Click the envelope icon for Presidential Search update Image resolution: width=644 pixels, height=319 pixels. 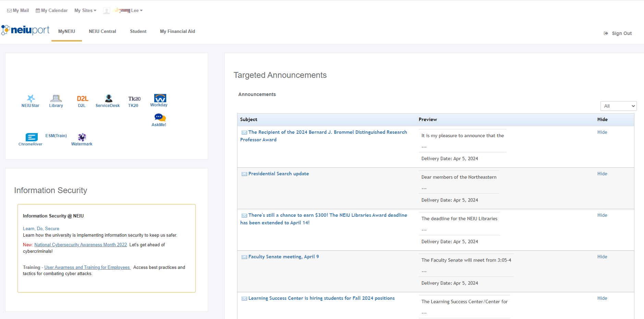click(x=244, y=174)
